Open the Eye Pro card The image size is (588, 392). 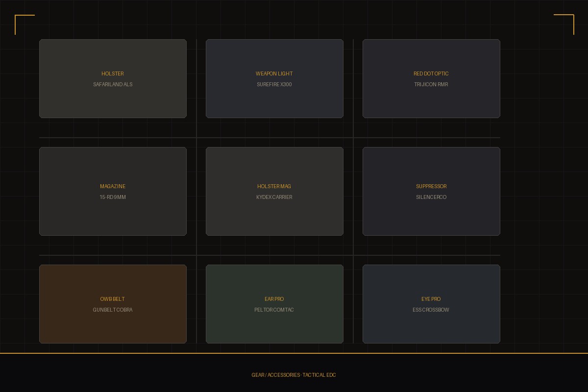tap(431, 304)
